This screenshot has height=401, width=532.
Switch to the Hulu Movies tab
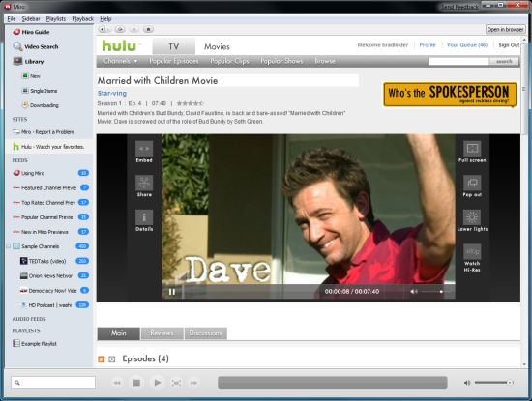pyautogui.click(x=217, y=46)
